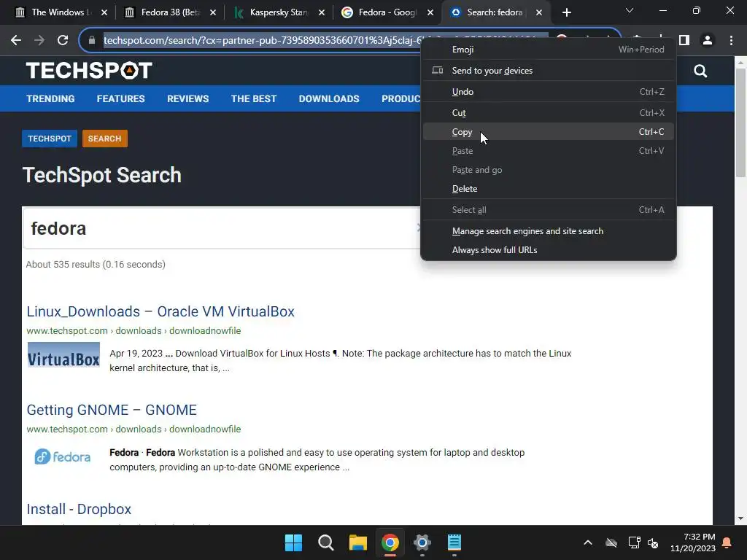Choose Delete in the context menu

pos(549,189)
